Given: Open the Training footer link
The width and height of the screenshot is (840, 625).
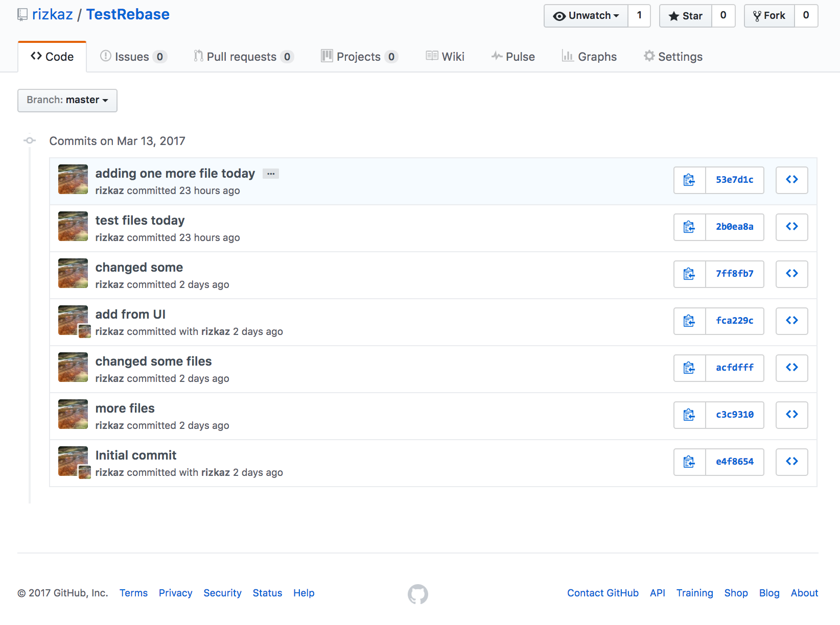Looking at the screenshot, I should pos(695,593).
